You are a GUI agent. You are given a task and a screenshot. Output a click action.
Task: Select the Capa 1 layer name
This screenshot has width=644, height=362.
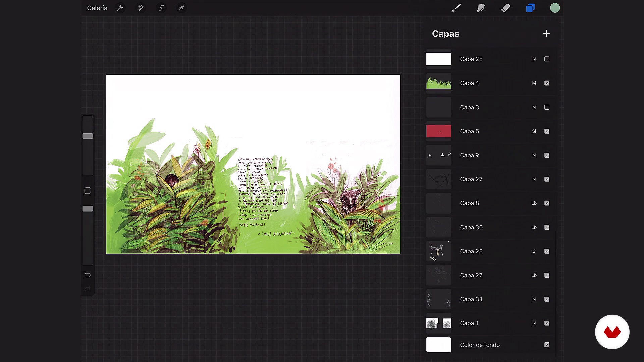pyautogui.click(x=469, y=323)
